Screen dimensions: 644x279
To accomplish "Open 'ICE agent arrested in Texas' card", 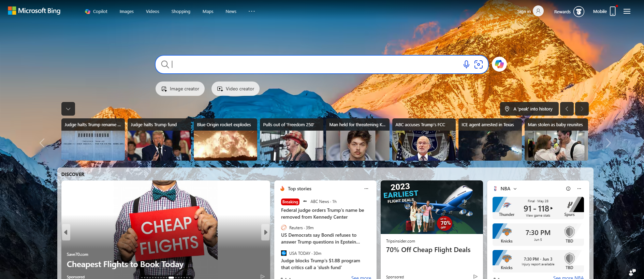I will tap(490, 139).
